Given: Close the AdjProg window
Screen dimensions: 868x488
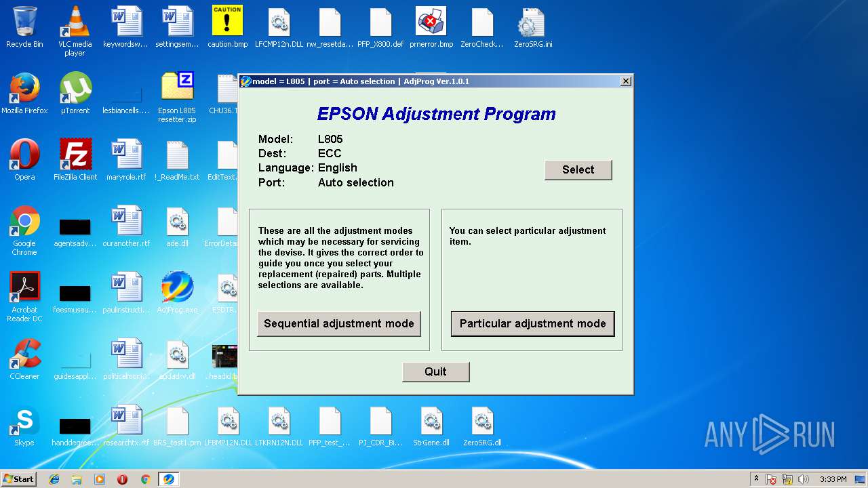Looking at the screenshot, I should point(625,81).
